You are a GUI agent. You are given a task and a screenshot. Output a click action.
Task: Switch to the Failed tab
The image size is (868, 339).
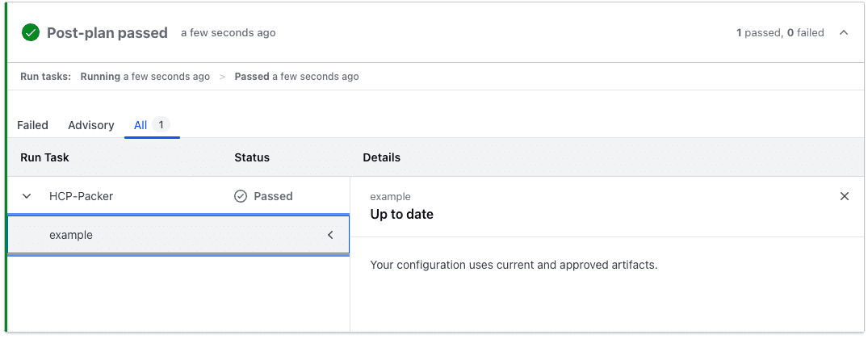33,125
